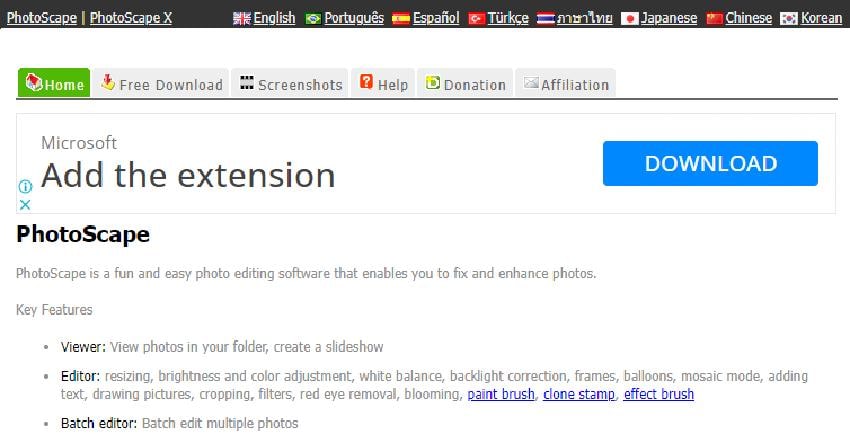850x434 pixels.
Task: Click the ad info icon
Action: pos(25,187)
